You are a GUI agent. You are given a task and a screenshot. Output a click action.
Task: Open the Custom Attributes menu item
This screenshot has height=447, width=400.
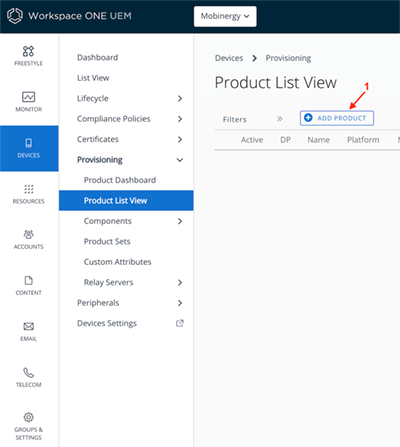point(117,262)
